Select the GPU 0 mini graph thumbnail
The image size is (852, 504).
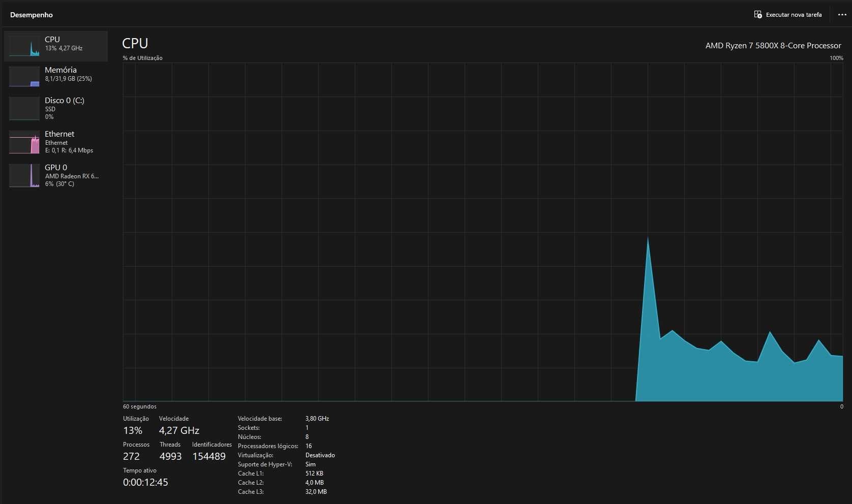24,176
